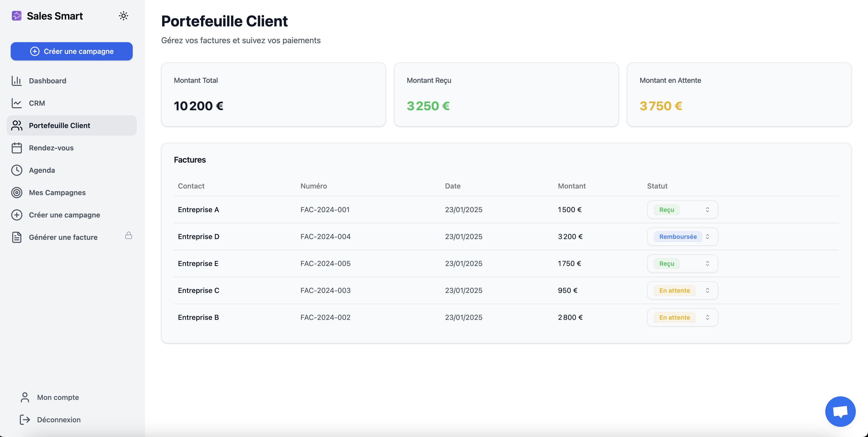Click the lock icon beside Générer une facture

coord(128,235)
